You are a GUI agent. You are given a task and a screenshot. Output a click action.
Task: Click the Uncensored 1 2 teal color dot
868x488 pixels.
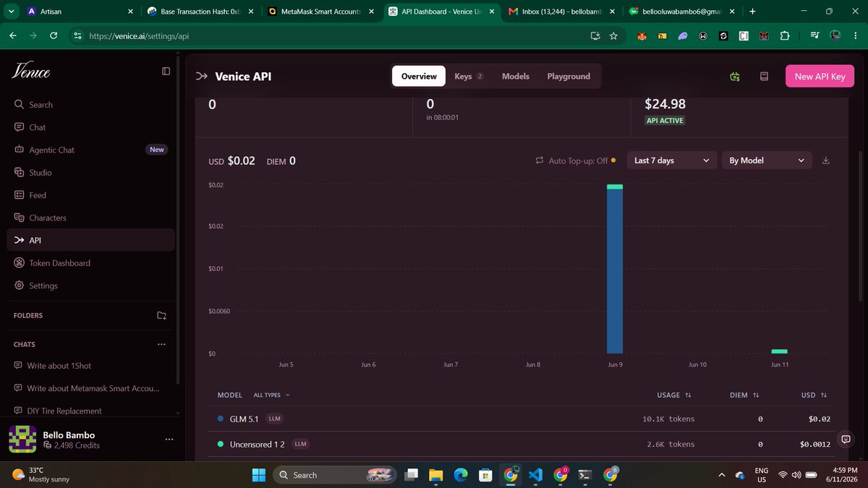point(221,444)
